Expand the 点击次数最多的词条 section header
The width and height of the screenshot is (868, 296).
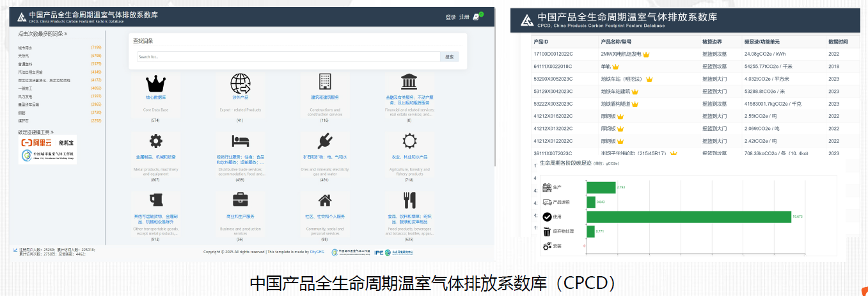pyautogui.click(x=43, y=33)
